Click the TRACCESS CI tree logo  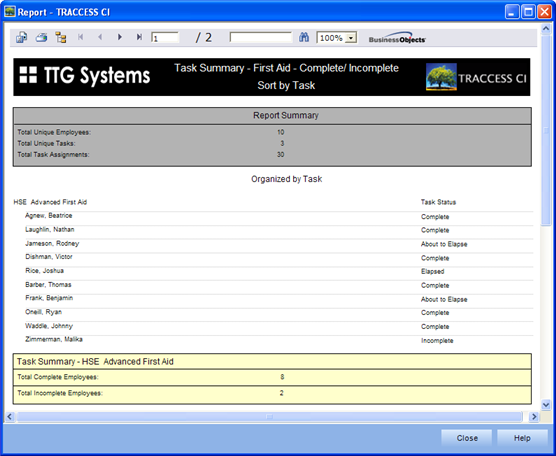pyautogui.click(x=441, y=77)
